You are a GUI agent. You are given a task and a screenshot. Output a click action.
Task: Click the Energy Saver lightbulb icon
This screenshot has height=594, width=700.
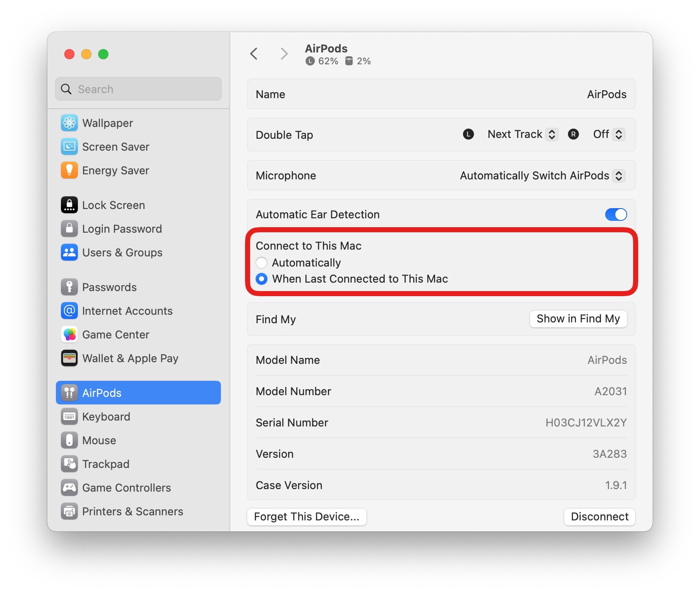click(69, 170)
